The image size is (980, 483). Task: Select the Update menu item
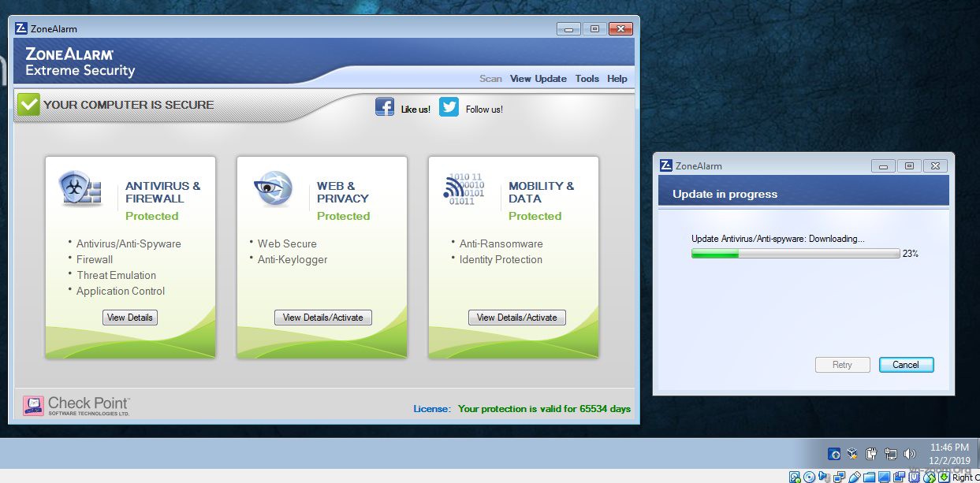coord(551,79)
